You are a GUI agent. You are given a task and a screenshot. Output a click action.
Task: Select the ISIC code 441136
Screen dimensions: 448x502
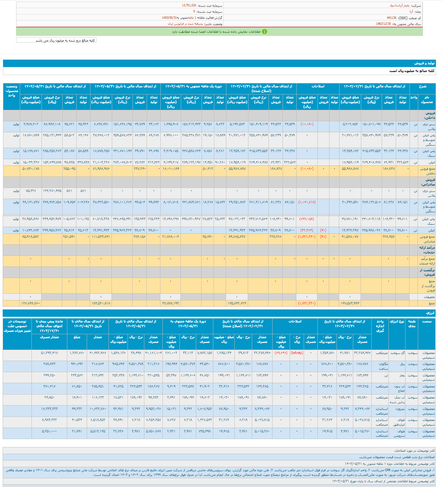click(x=391, y=18)
